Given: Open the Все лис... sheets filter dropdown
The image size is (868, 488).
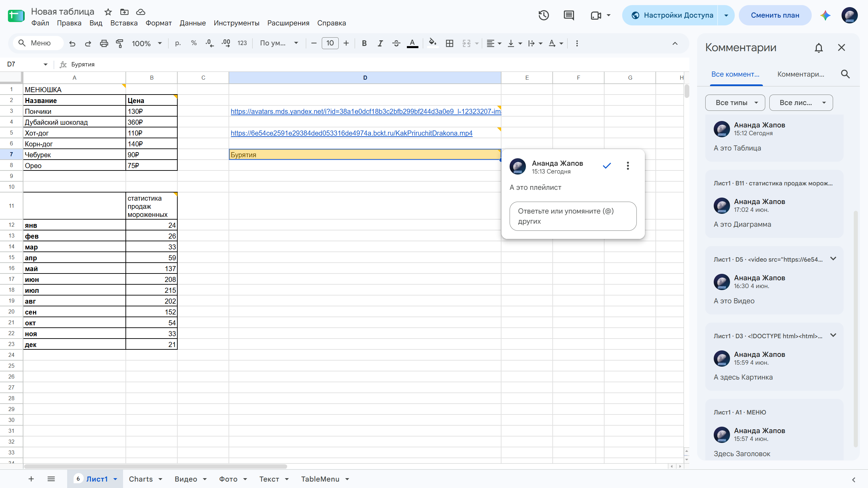Looking at the screenshot, I should pos(801,103).
